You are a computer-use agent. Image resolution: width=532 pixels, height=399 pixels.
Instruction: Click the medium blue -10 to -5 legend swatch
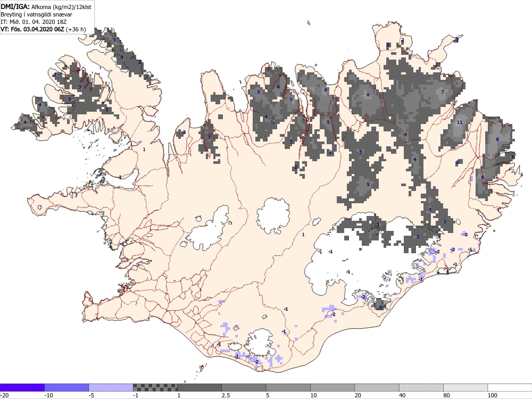click(x=66, y=387)
